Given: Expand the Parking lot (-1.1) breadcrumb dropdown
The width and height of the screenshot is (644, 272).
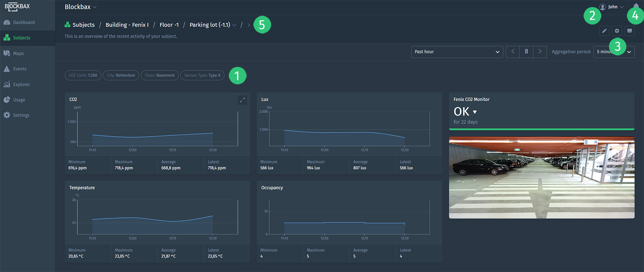Looking at the screenshot, I should pos(234,25).
